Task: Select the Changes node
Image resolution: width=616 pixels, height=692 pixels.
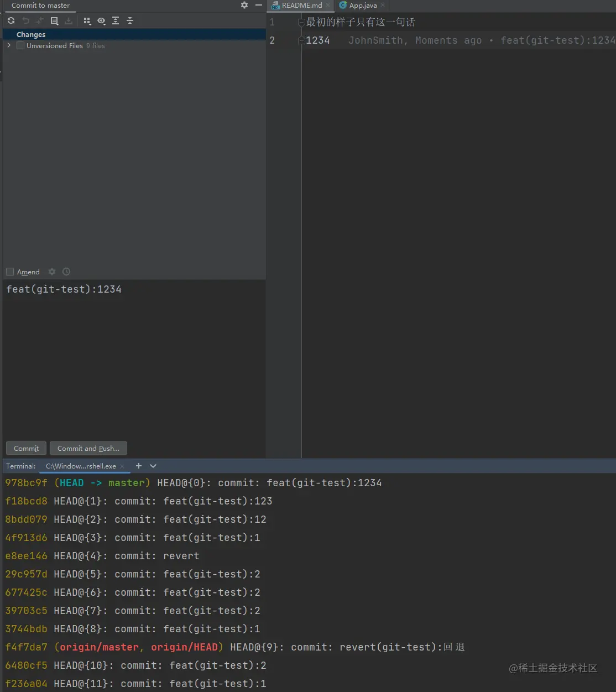Action: pyautogui.click(x=134, y=34)
